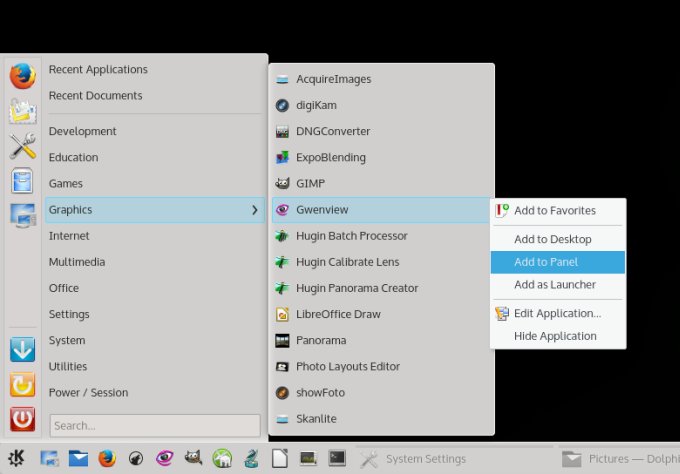Launch digiKam application
680x474 pixels.
coord(381,105)
